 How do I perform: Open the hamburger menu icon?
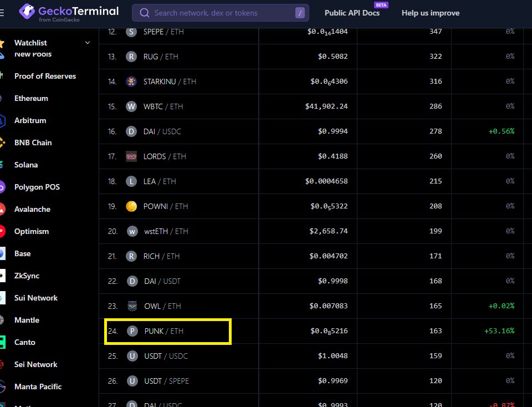click(2, 13)
